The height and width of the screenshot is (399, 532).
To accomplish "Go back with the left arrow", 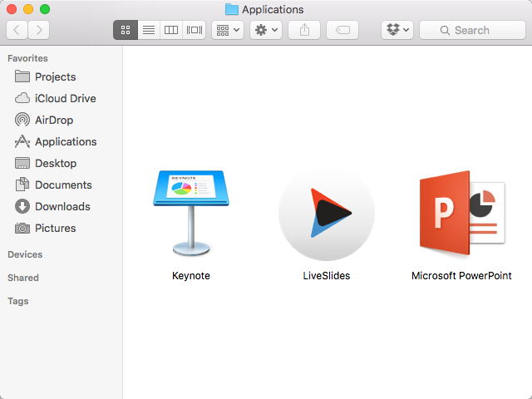I will [x=17, y=30].
